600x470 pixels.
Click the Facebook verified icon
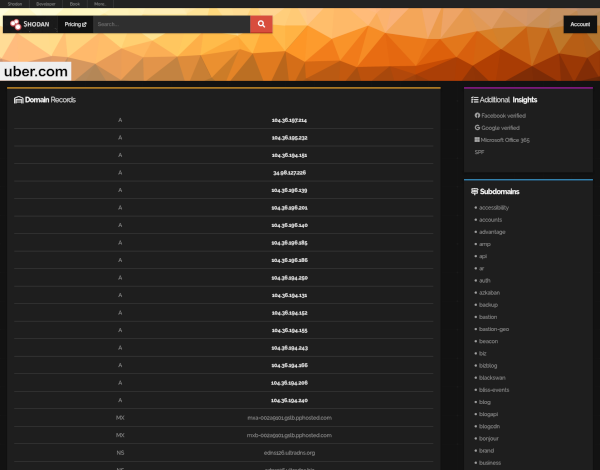tap(477, 115)
